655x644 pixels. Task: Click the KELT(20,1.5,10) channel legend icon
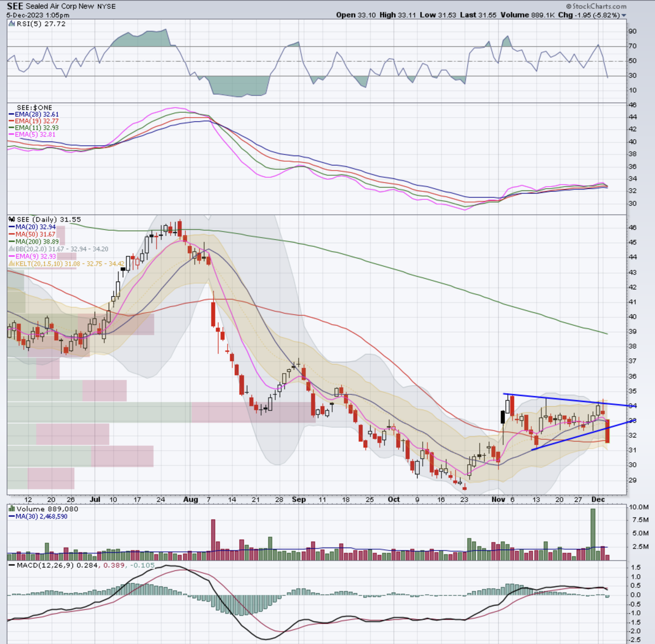point(12,263)
